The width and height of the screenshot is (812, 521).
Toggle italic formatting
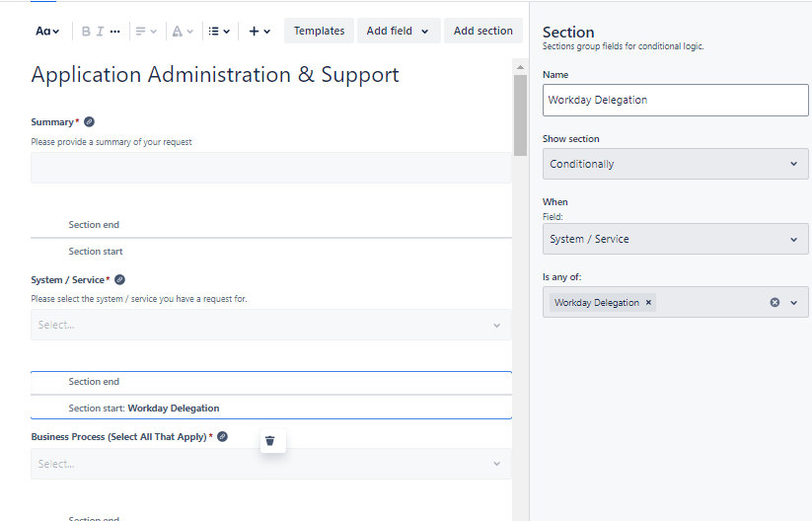100,31
